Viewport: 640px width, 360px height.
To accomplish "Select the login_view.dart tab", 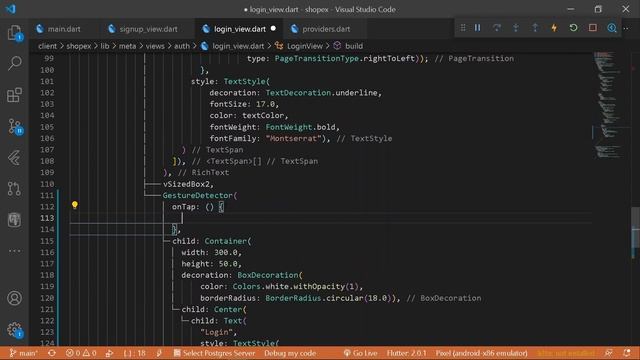I will click(240, 29).
